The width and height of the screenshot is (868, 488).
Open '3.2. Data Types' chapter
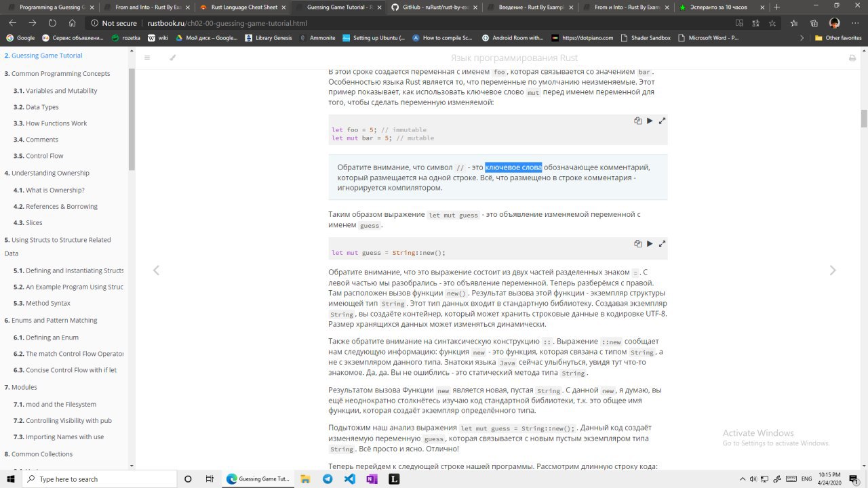[x=36, y=107]
